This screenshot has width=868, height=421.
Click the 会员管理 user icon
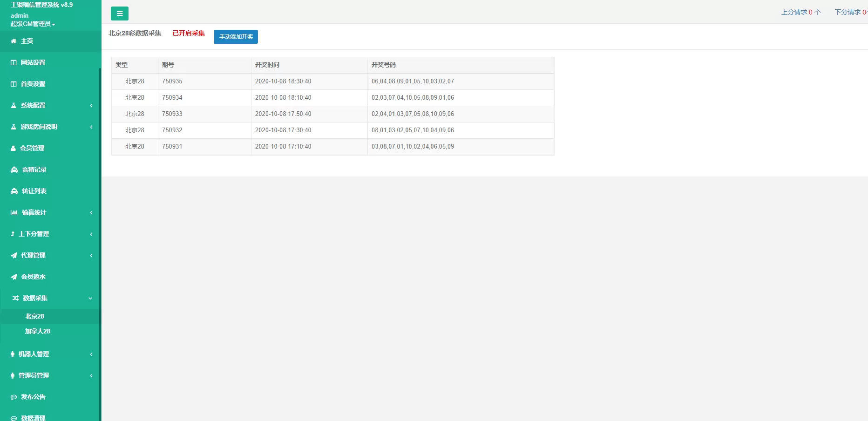(x=14, y=149)
